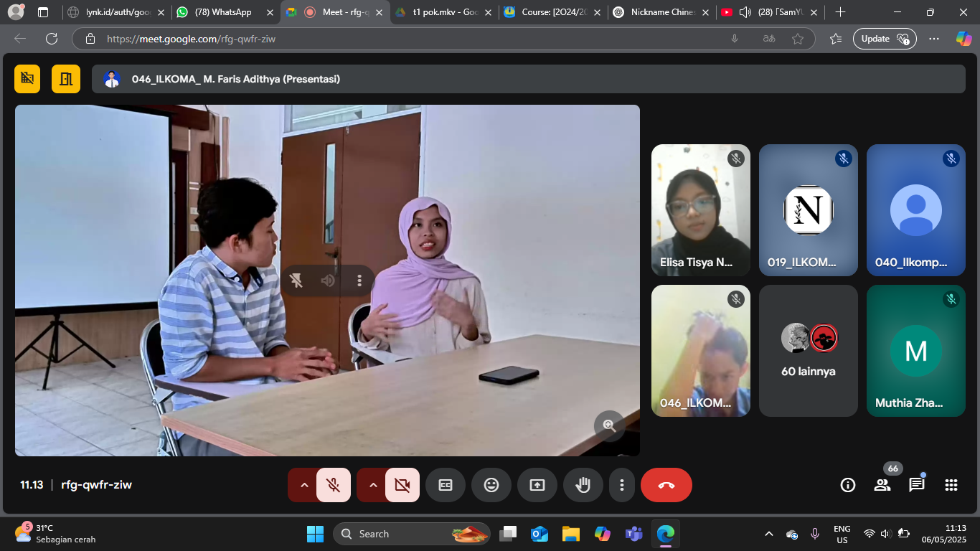
Task: Open the '60 lainnya' participants tile
Action: [808, 351]
